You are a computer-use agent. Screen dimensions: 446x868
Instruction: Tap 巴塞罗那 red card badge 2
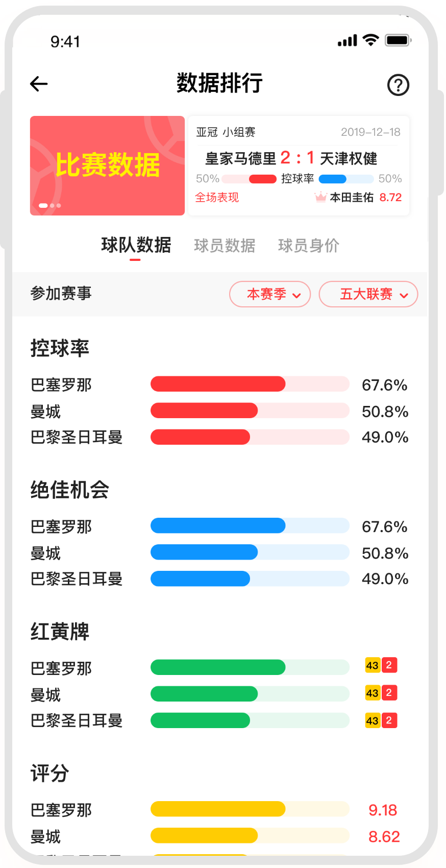click(389, 665)
